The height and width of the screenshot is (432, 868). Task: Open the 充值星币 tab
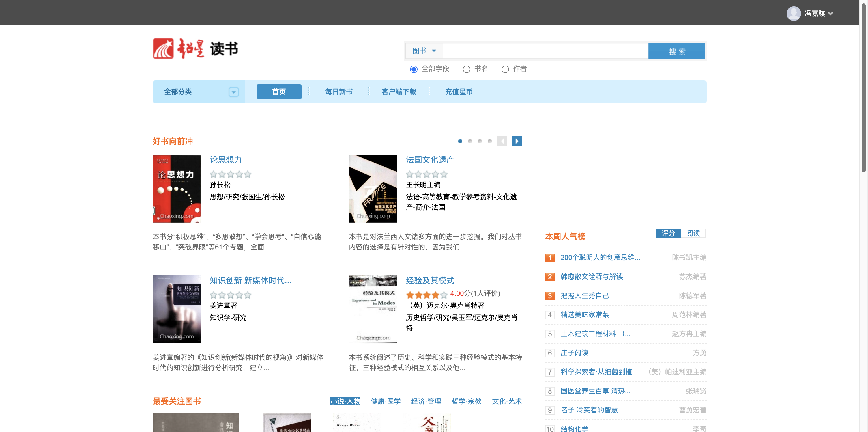click(459, 92)
